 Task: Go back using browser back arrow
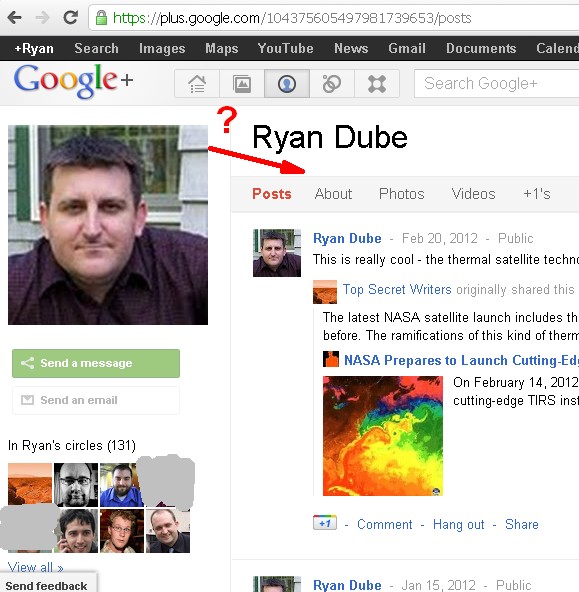point(14,17)
